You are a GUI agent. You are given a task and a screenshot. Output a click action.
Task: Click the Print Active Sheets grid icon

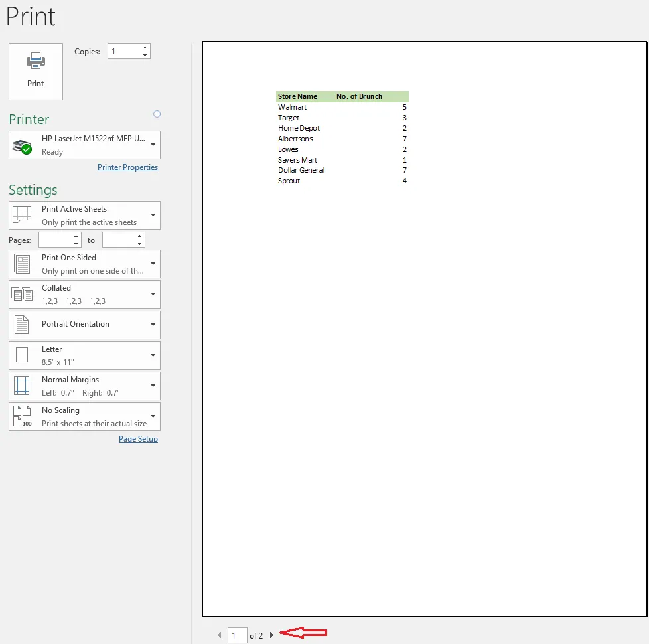point(21,214)
